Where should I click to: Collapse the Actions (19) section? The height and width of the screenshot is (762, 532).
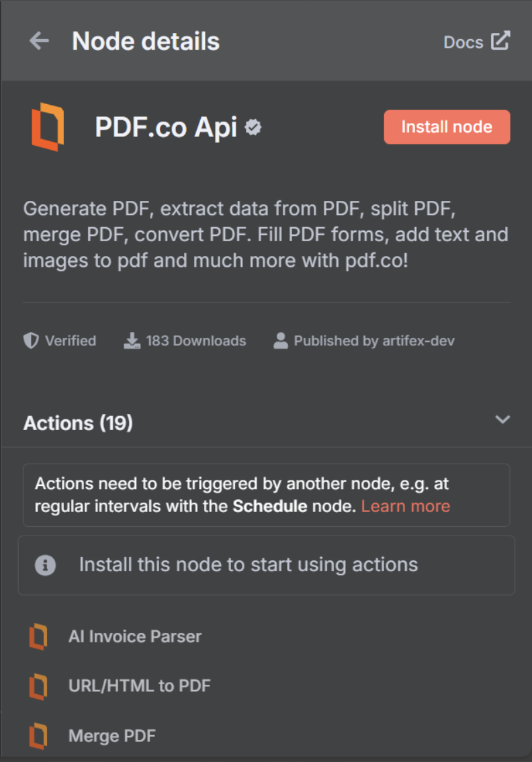pyautogui.click(x=502, y=419)
